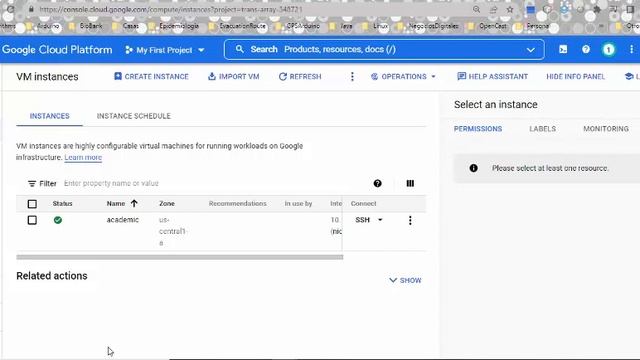The width and height of the screenshot is (640, 360).
Task: Switch to the Instances tab
Action: click(49, 116)
